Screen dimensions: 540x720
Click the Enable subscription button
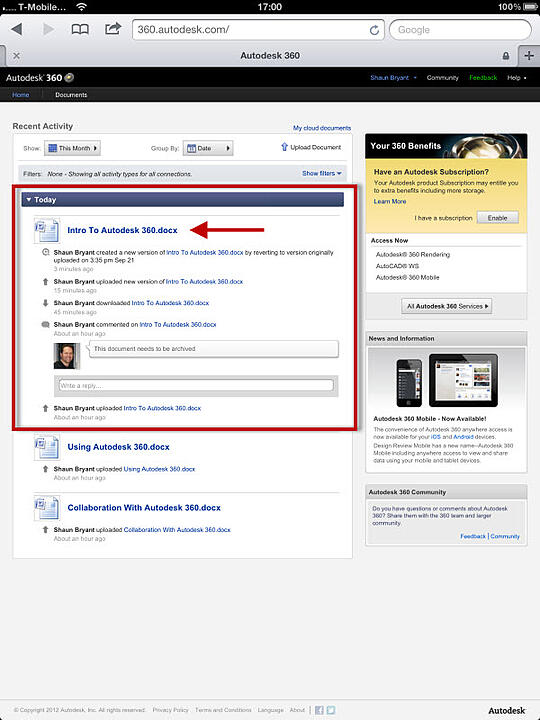coord(497,218)
